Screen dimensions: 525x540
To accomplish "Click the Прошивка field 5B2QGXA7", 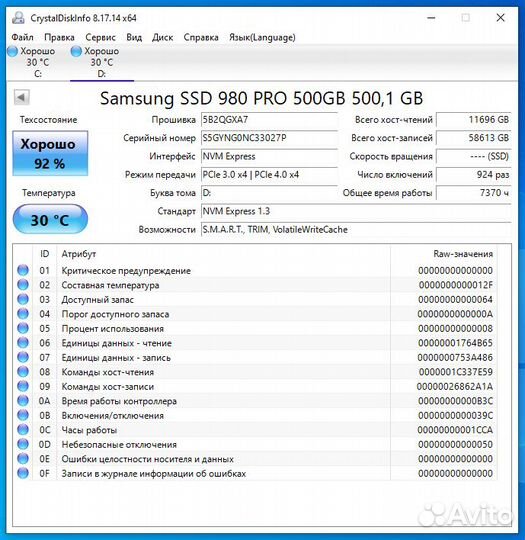I will tap(269, 120).
